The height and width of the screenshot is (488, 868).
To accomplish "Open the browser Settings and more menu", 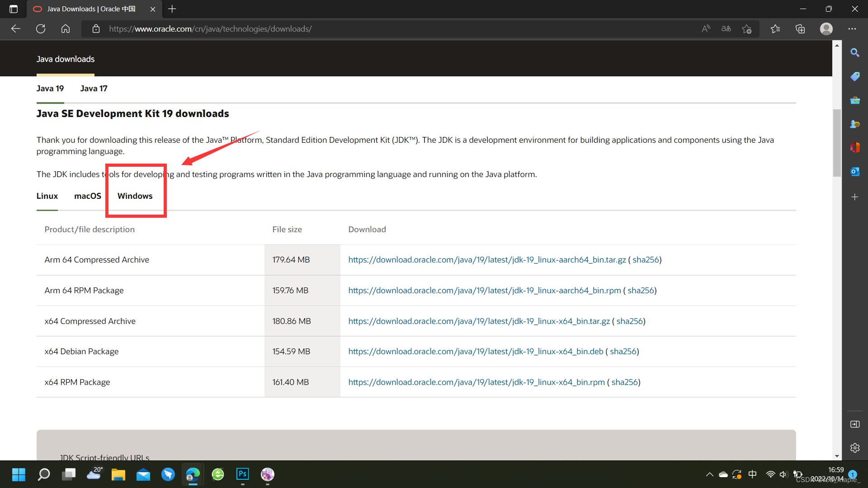I will pos(852,29).
